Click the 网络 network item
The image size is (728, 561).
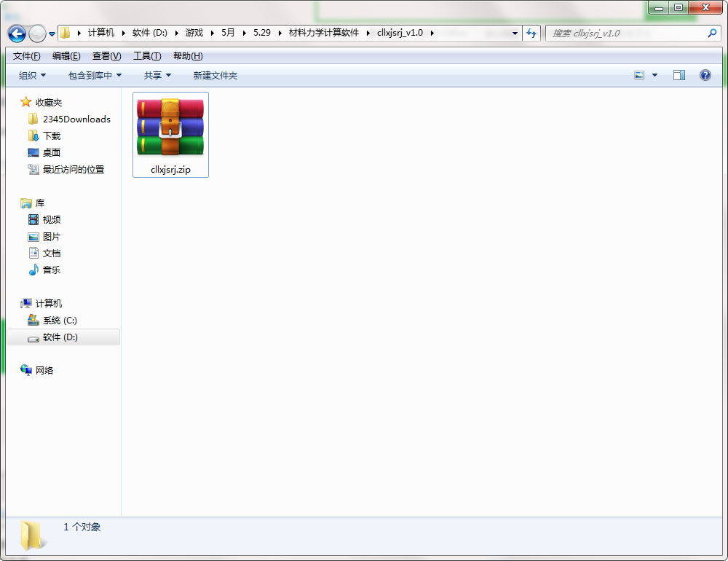[44, 371]
